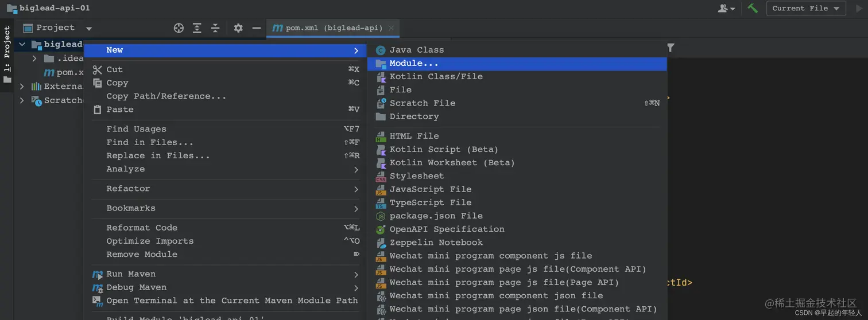The image size is (868, 320).
Task: Click the Collapse All icon in Project toolbar
Action: tap(215, 28)
